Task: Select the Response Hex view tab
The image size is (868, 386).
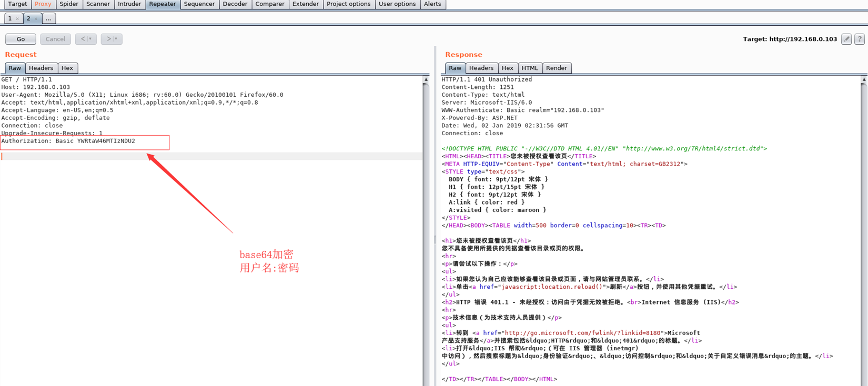Action: coord(508,68)
